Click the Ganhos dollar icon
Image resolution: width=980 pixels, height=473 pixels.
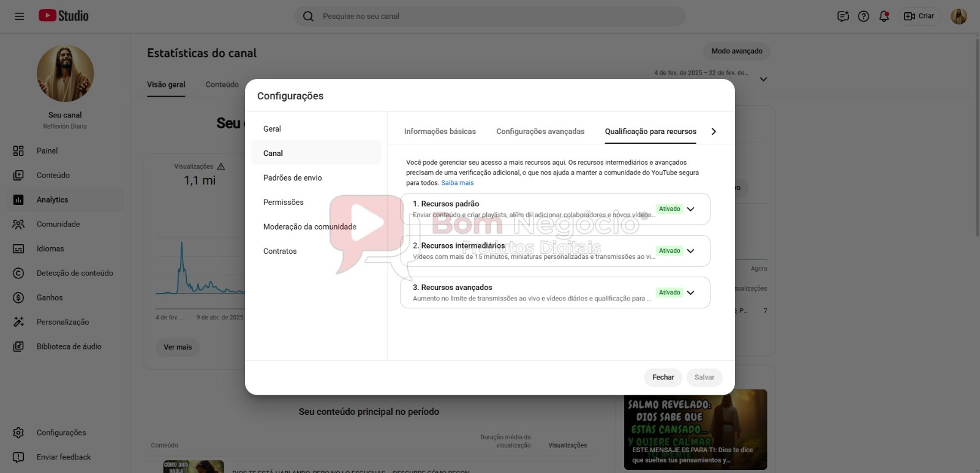pos(18,297)
